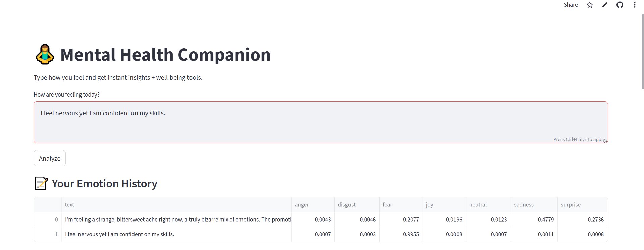Screen dimensions: 644x250
Task: Select the fear value 0.9955 cell
Action: point(401,234)
